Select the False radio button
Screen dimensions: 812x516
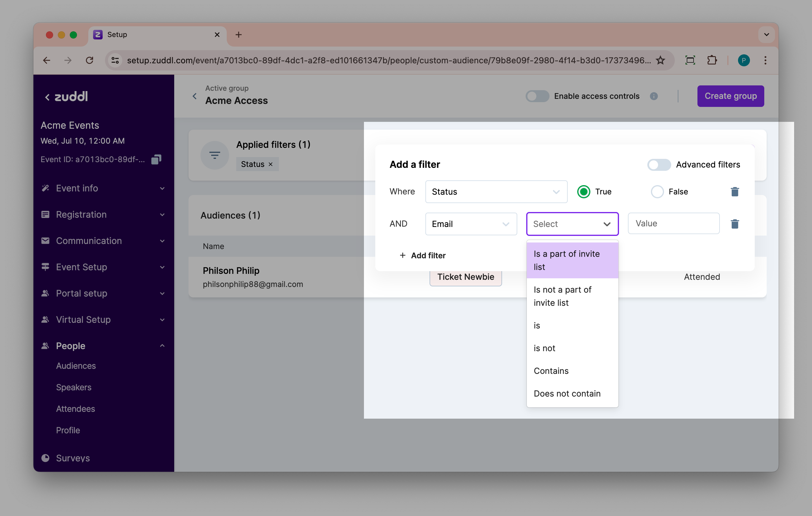(657, 192)
